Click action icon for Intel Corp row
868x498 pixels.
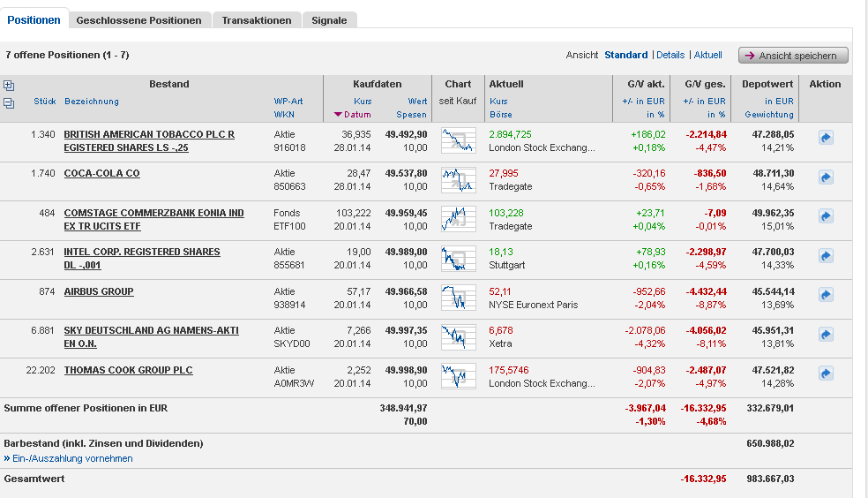[826, 256]
